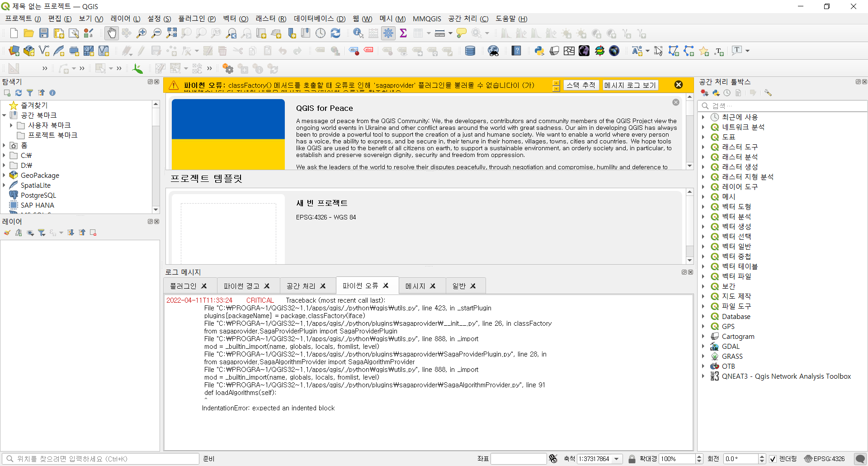Image resolution: width=868 pixels, height=466 pixels.
Task: Open the measure tool dropdown arrow
Action: (x=450, y=33)
